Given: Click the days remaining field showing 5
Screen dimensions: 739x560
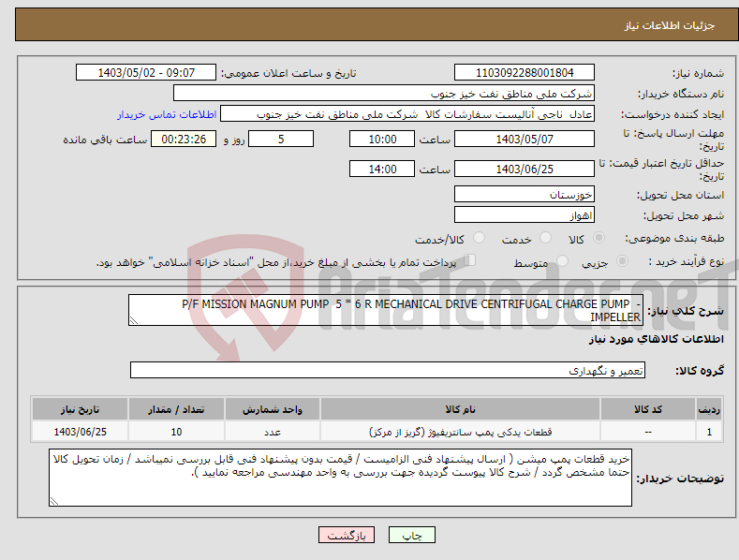Looking at the screenshot, I should [x=281, y=139].
